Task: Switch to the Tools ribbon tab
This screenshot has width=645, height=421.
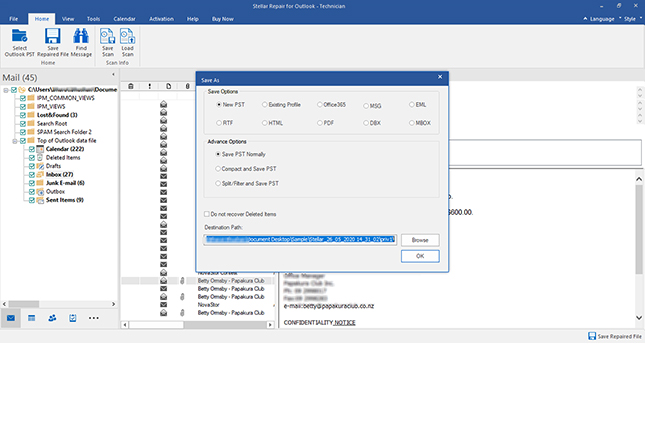Action: [x=93, y=19]
